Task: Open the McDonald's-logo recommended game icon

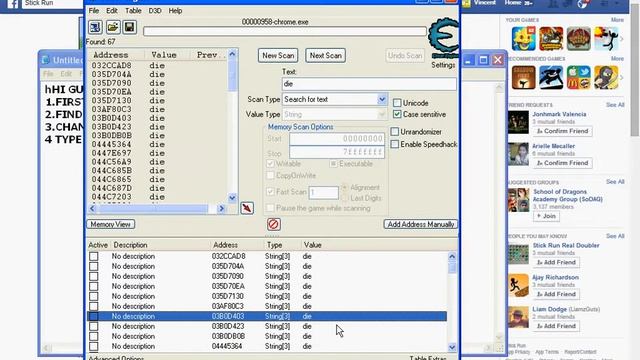Action: tap(578, 78)
